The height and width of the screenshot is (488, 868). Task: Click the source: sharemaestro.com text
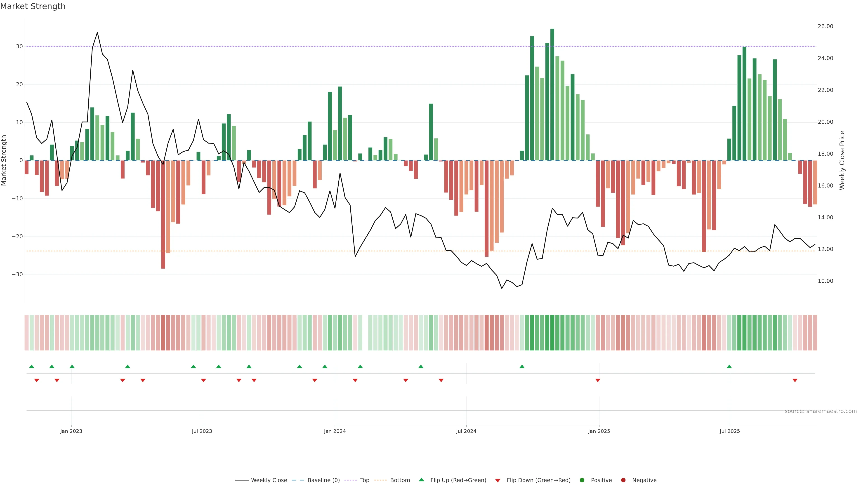821,411
